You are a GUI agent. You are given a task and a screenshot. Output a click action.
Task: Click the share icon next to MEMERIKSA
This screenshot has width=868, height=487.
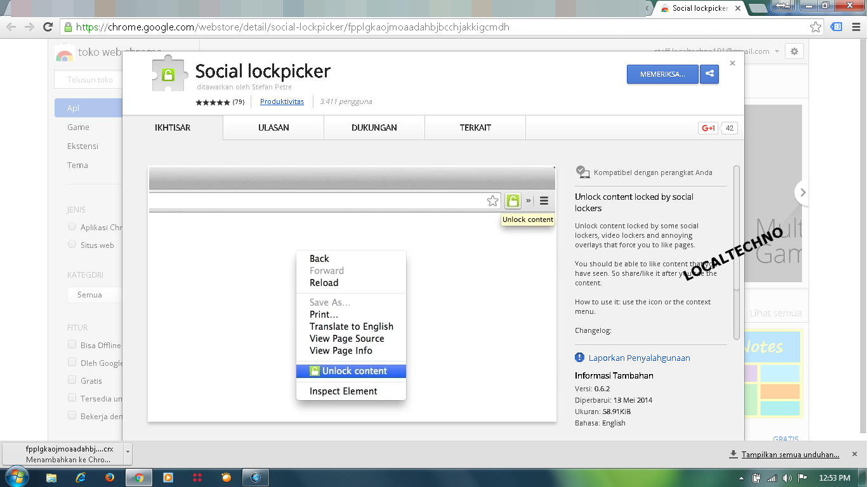point(709,74)
